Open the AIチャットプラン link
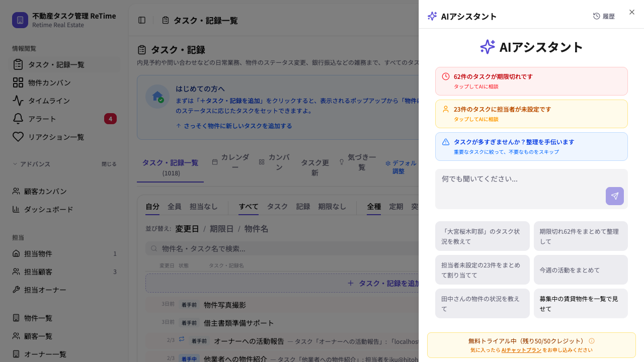The height and width of the screenshot is (362, 644). pos(521,350)
